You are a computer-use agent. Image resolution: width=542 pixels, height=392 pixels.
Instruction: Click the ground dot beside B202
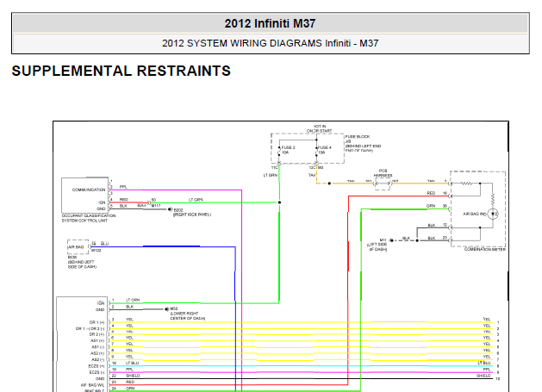tap(170, 209)
